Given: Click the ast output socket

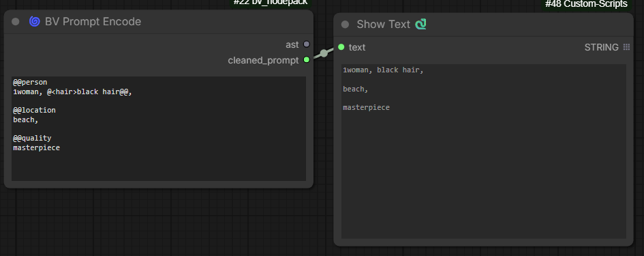Looking at the screenshot, I should (307, 44).
